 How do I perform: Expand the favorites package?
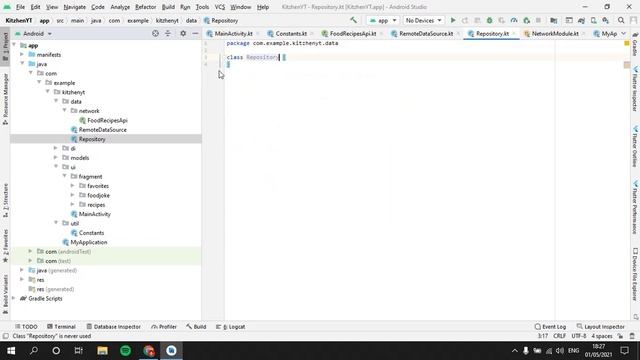[x=73, y=185]
